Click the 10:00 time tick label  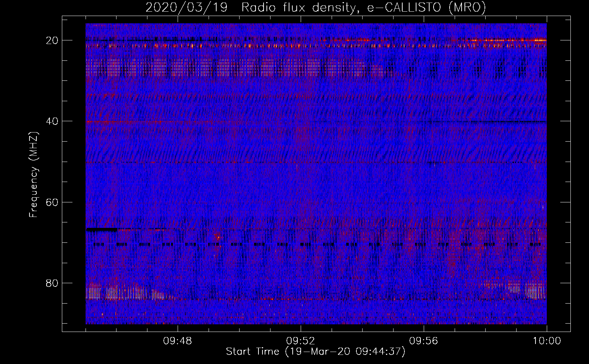tap(547, 341)
